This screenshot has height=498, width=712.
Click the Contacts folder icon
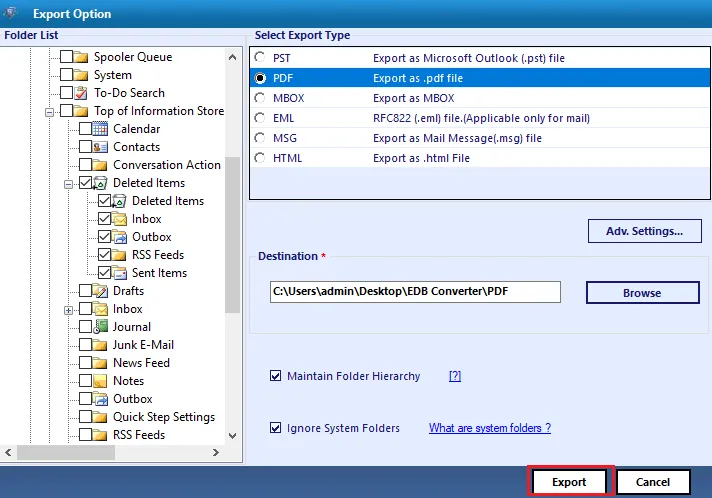click(x=100, y=147)
